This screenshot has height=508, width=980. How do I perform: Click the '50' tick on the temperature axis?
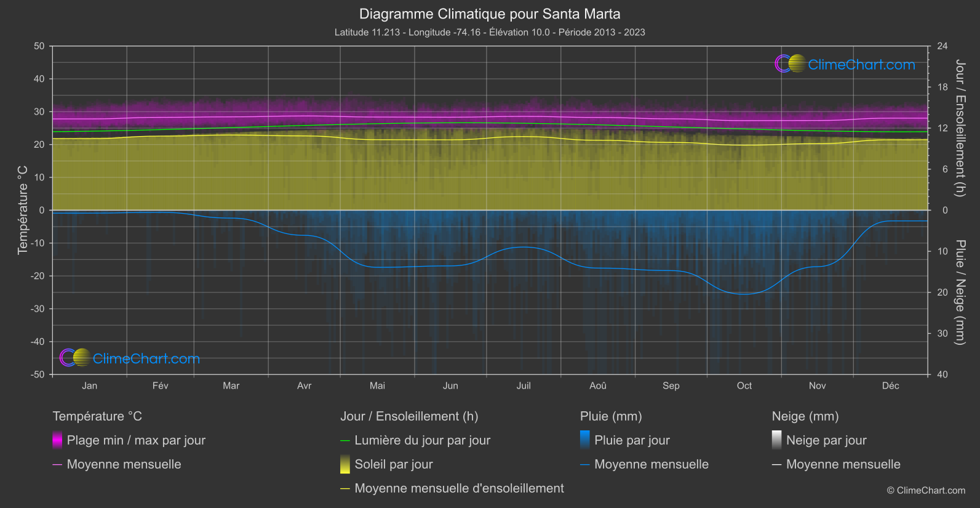coord(39,46)
